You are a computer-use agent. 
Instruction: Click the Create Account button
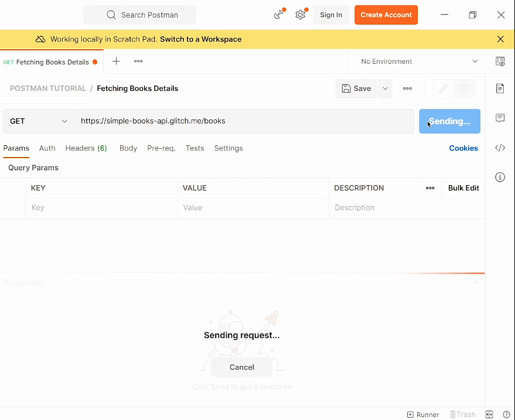386,15
